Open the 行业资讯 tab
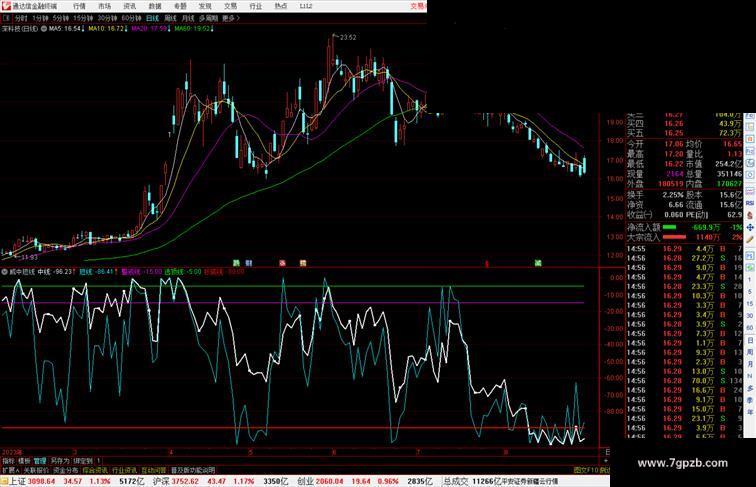Image resolution: width=756 pixels, height=487 pixels. click(124, 470)
